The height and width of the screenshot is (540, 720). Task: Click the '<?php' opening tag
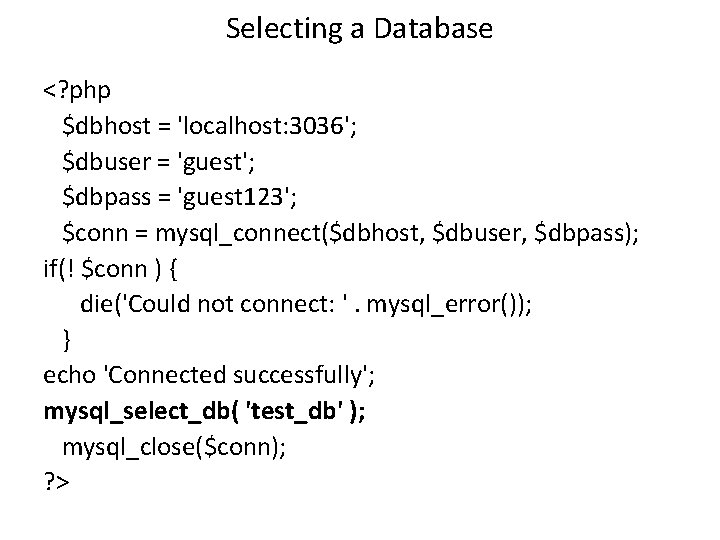tap(78, 92)
